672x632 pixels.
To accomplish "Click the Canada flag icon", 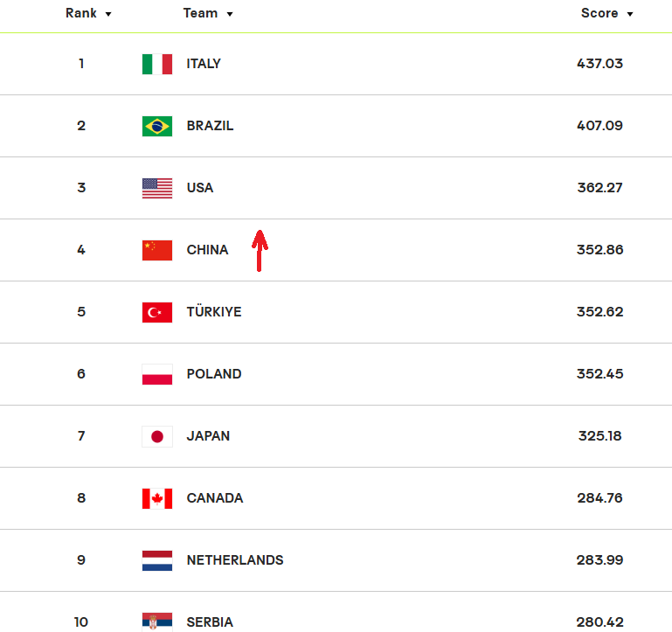I will (157, 498).
